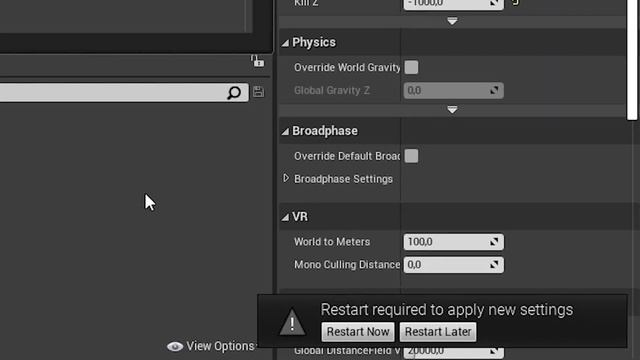This screenshot has width=640, height=360.
Task: Select the Mono Culling Distance label
Action: click(347, 265)
